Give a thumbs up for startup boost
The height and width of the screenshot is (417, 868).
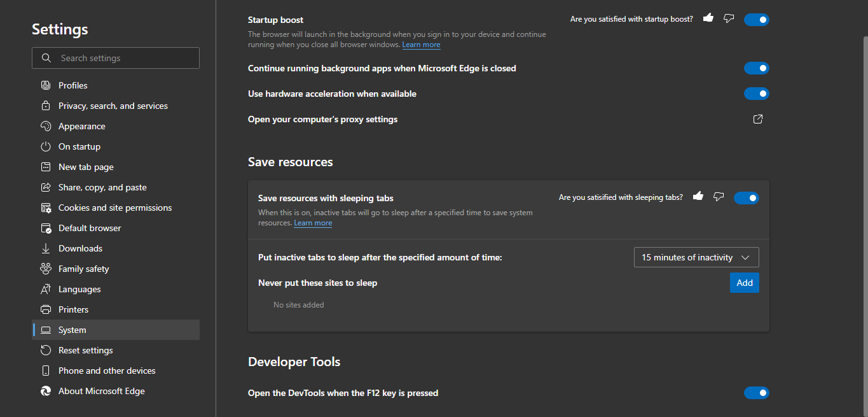[708, 18]
